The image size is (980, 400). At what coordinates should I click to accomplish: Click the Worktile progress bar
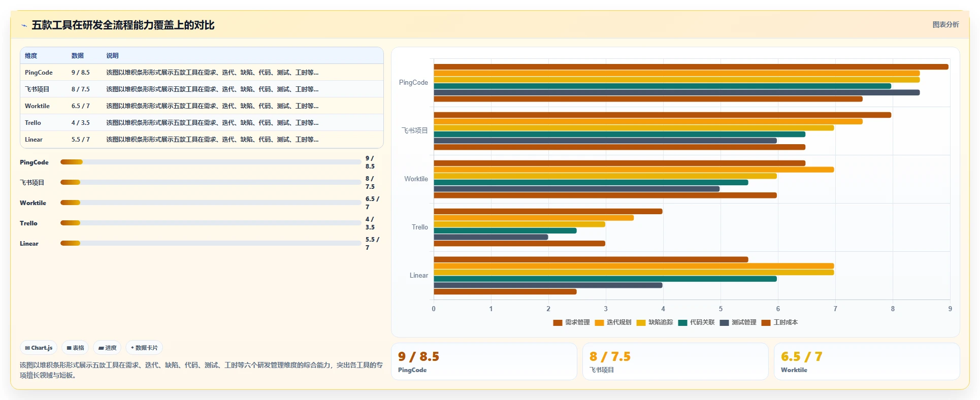coord(211,203)
